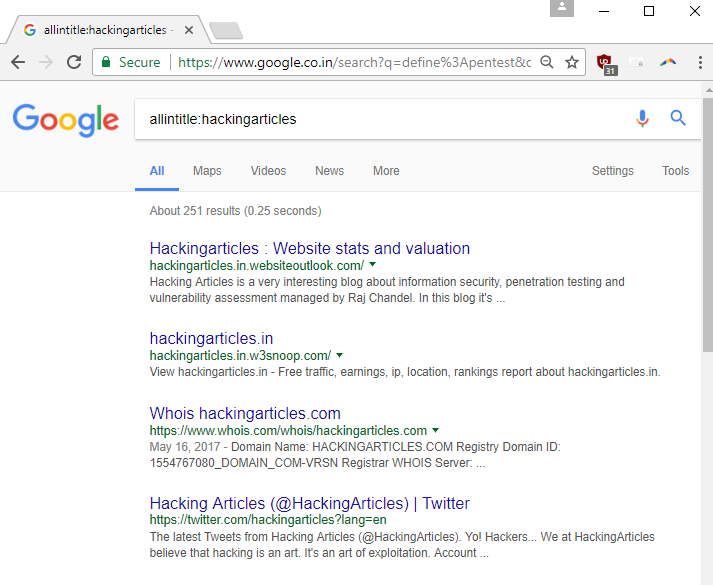The width and height of the screenshot is (713, 585).
Task: Click the Google logo
Action: [x=66, y=120]
